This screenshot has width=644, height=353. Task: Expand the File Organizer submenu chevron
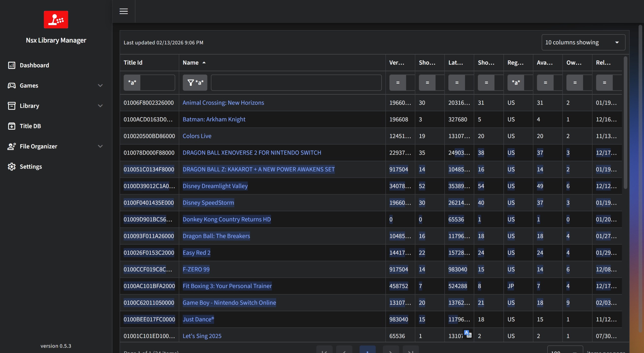coord(100,146)
